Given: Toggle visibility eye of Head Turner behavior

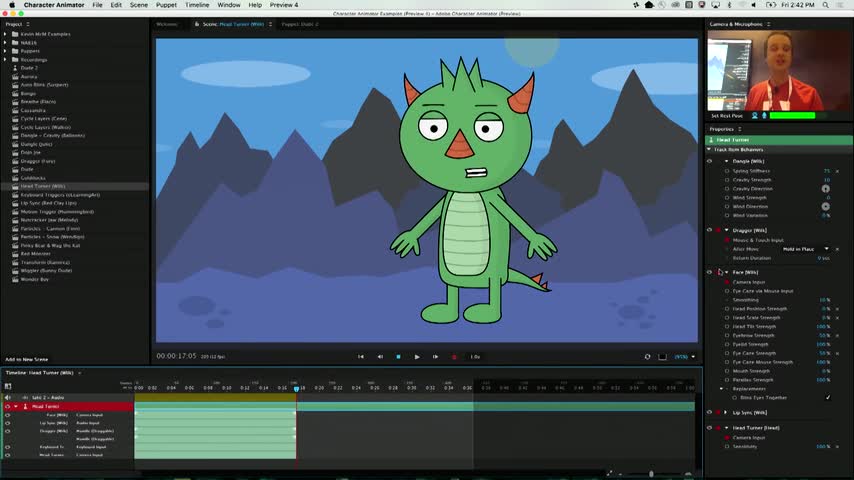Looking at the screenshot, I should (x=709, y=428).
